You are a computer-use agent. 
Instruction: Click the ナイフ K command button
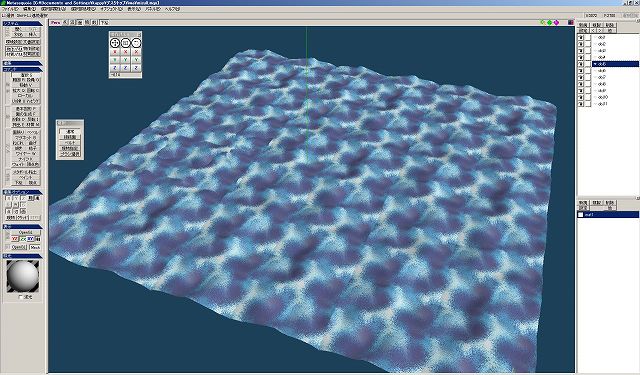(26, 158)
